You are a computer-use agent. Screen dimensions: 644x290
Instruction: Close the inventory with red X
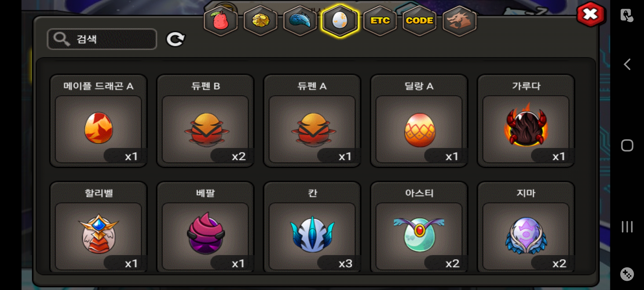591,14
